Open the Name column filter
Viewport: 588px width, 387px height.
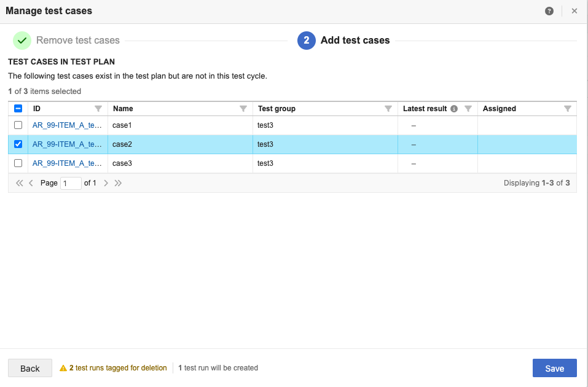point(243,109)
